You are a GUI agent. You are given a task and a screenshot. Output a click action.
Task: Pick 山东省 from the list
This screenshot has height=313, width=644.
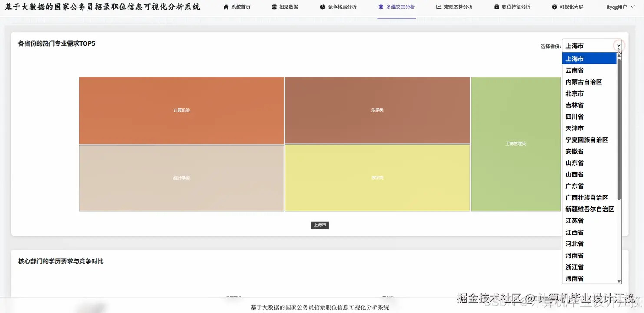click(x=589, y=163)
